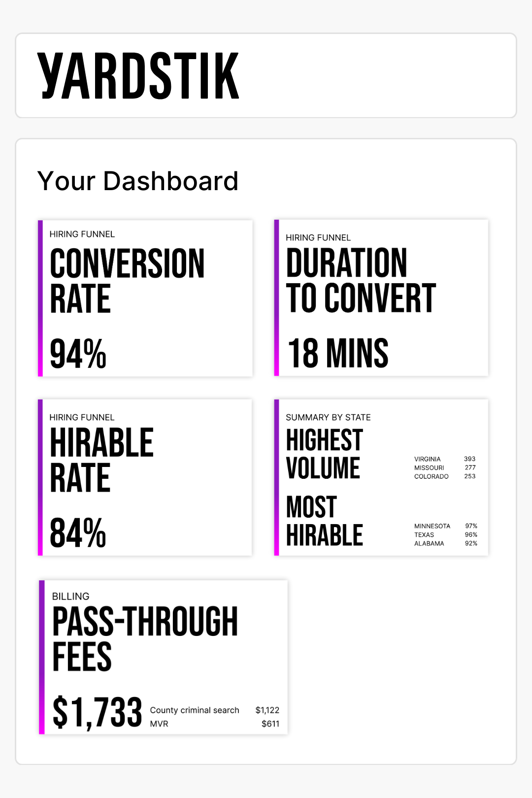The height and width of the screenshot is (798, 532).
Task: Click the $1,733 total fees amount
Action: point(98,712)
